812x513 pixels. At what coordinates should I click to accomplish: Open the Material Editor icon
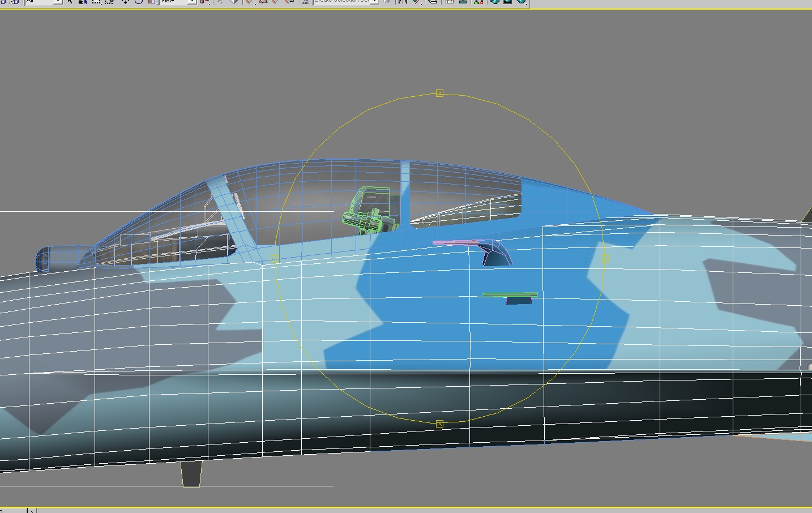click(478, 2)
